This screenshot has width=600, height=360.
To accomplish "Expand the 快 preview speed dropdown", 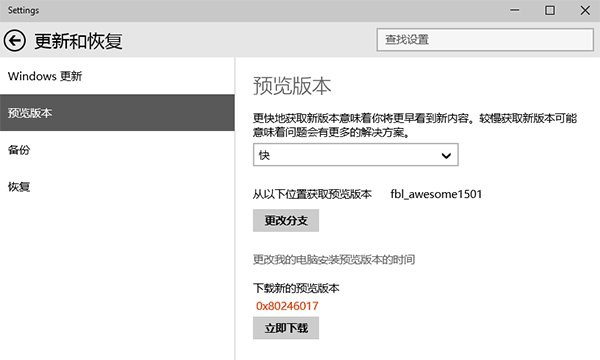I will pyautogui.click(x=355, y=155).
